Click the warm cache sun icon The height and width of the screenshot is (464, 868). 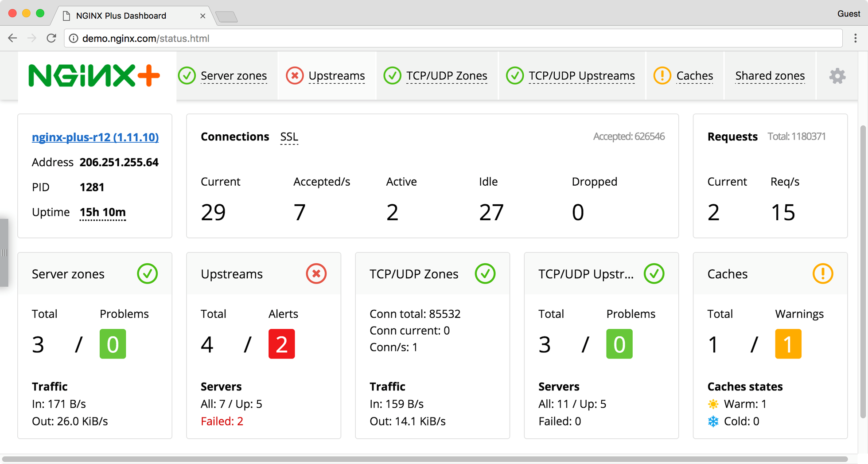point(713,404)
